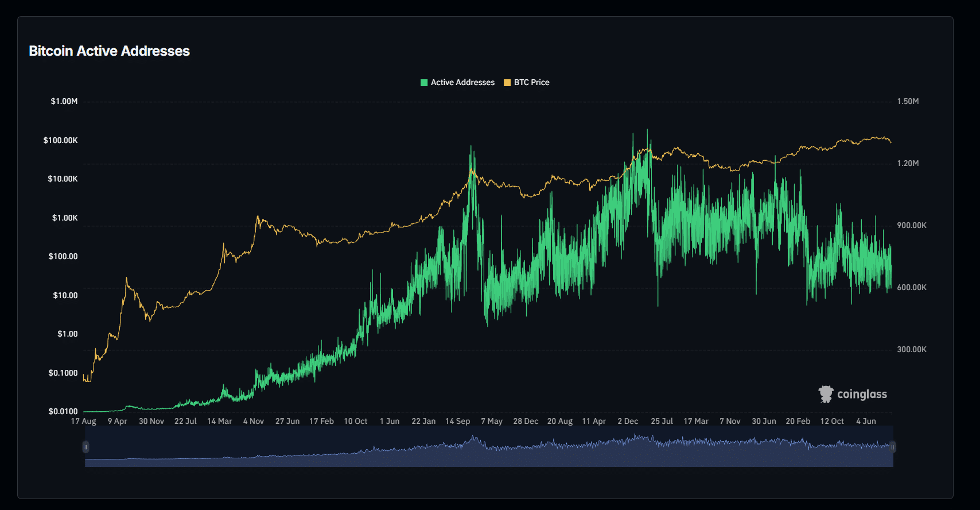
Task: Click the $100.00K left price axis label
Action: (x=60, y=141)
